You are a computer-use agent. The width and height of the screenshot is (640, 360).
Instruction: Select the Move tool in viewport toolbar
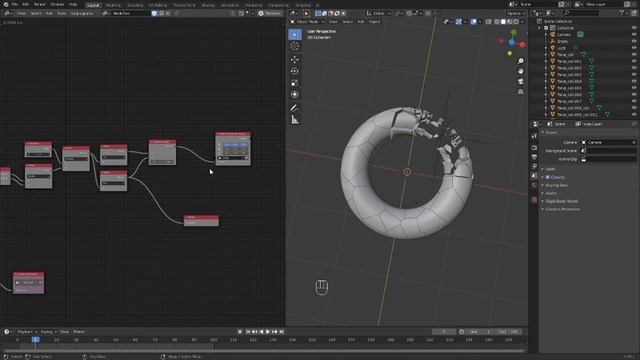click(x=295, y=60)
